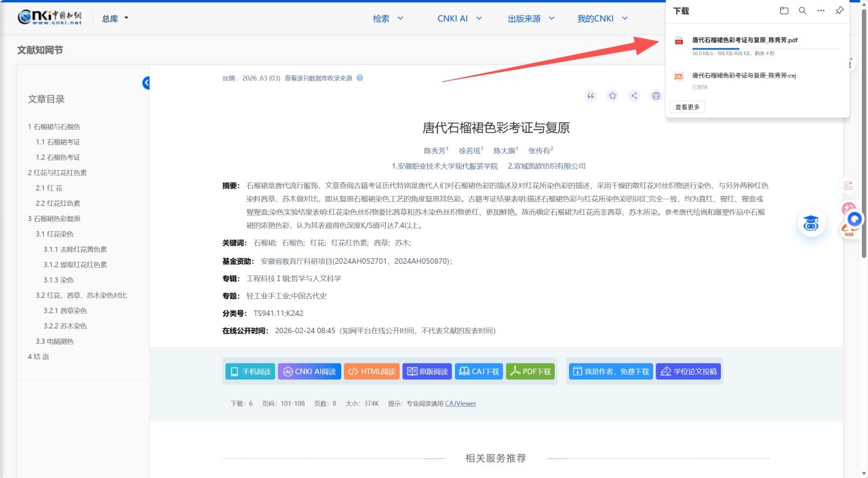868x478 pixels.
Task: Click the 学位论文投稿 button
Action: 688,371
